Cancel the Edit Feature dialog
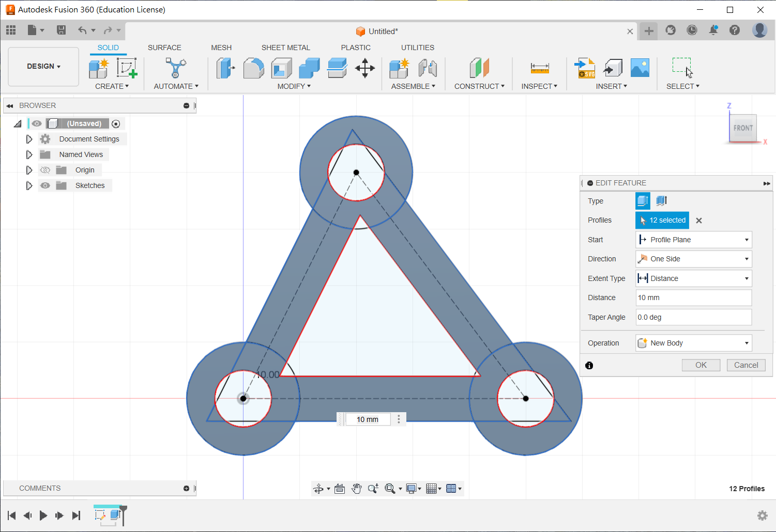This screenshot has width=776, height=532. coord(745,365)
